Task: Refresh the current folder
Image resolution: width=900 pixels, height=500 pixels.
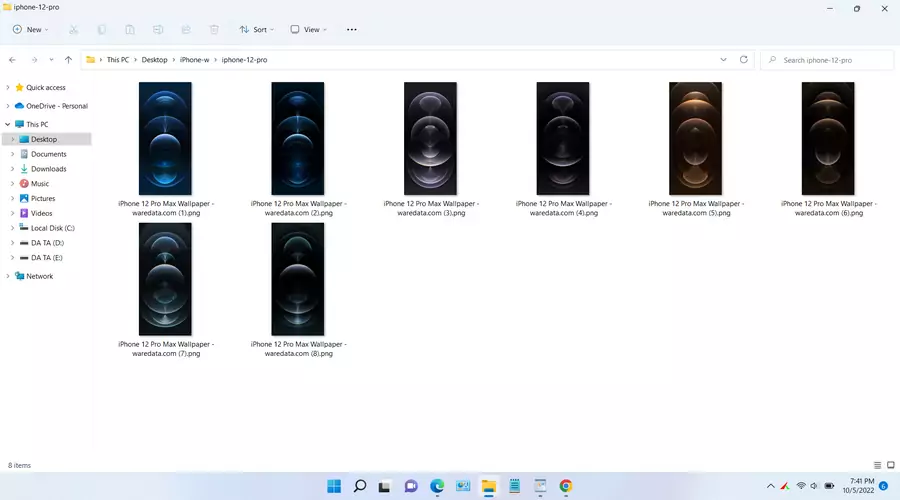Action: click(x=743, y=60)
